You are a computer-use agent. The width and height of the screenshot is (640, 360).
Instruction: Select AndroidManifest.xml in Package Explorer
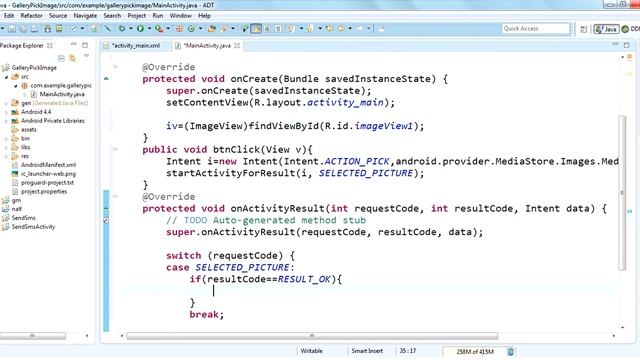click(x=48, y=165)
